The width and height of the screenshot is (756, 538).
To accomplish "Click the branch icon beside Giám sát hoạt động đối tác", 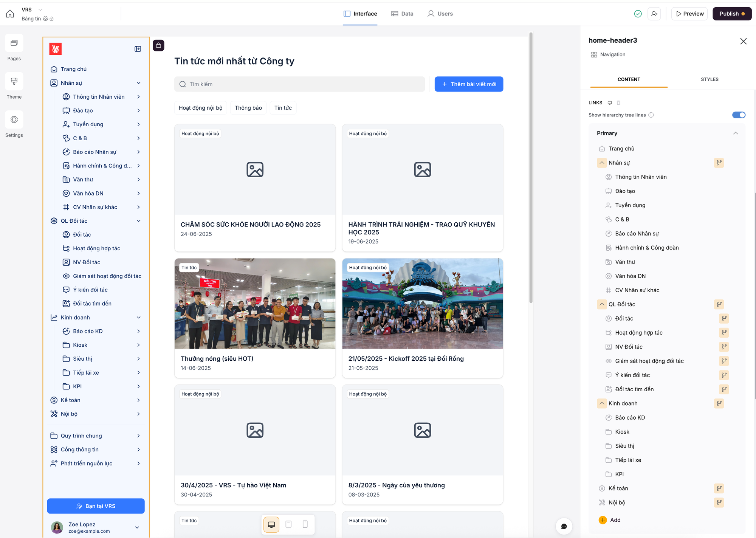I will coord(724,361).
